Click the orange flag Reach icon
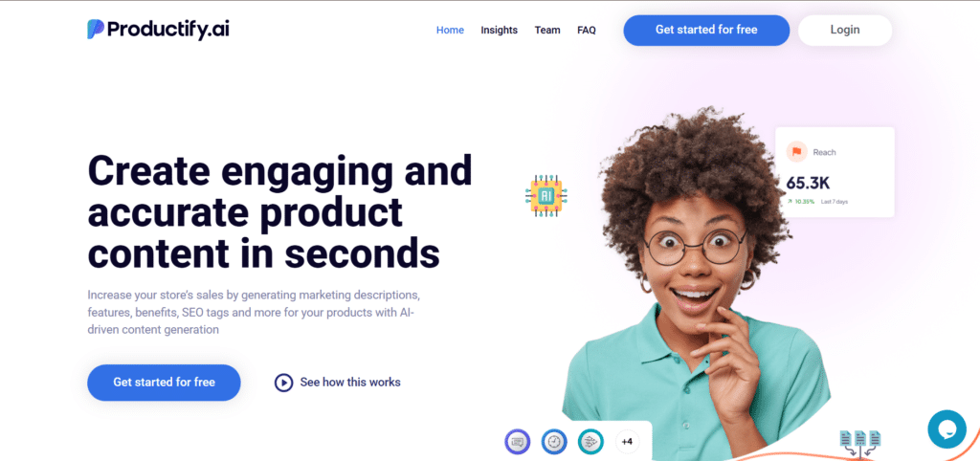This screenshot has height=461, width=980. 796,151
